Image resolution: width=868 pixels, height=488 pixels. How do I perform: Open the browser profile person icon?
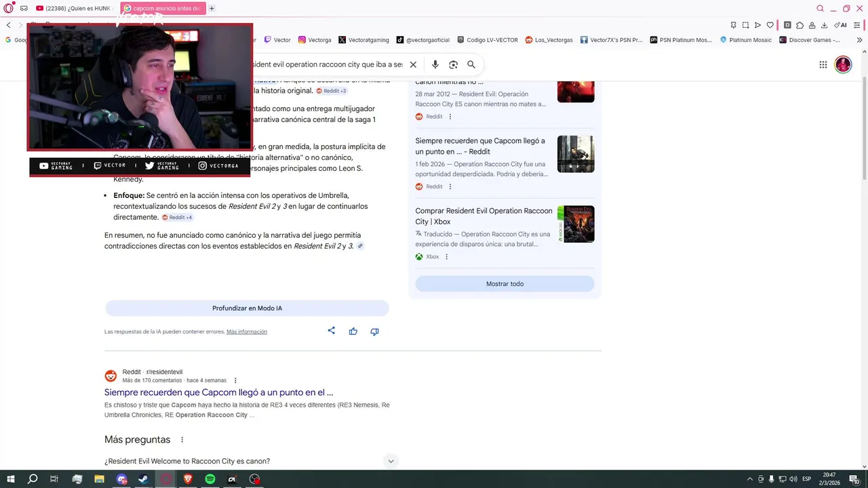(812, 25)
